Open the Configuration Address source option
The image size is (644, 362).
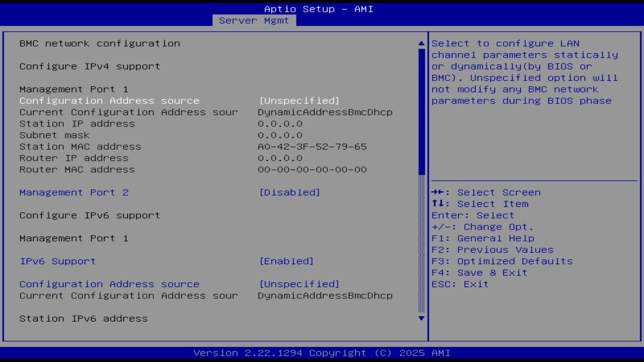[x=109, y=101]
